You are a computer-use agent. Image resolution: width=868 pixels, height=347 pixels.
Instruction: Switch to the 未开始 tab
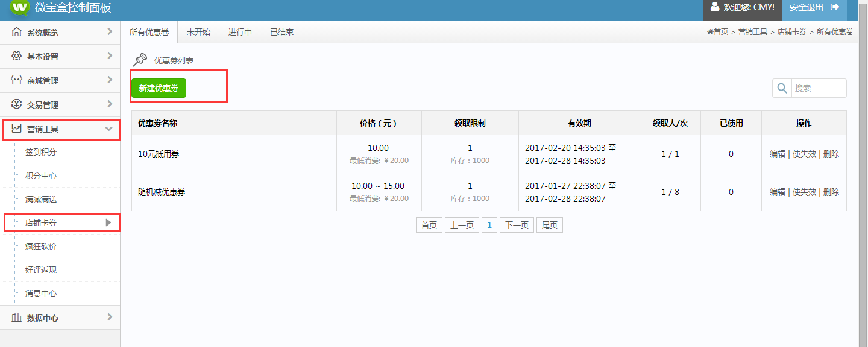click(x=198, y=32)
